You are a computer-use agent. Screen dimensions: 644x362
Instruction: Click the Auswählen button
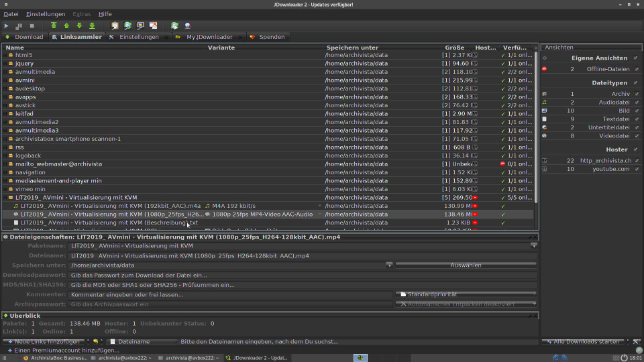(x=466, y=265)
